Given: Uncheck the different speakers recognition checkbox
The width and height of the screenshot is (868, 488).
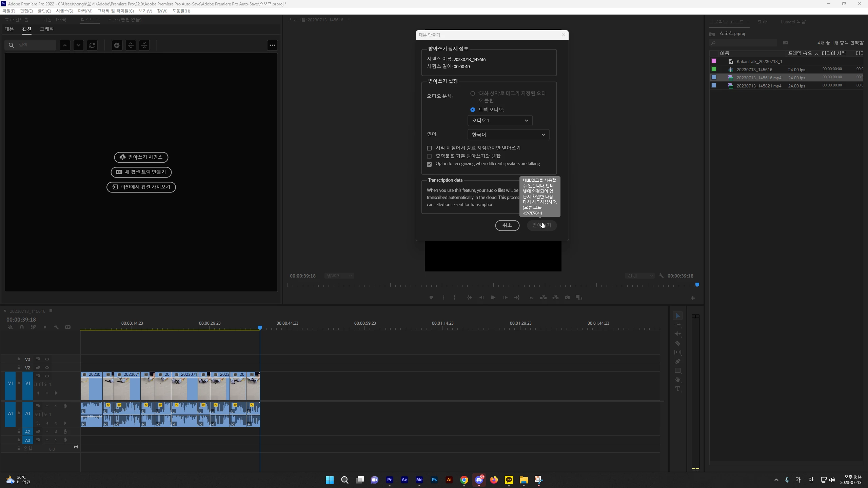Looking at the screenshot, I should click(429, 164).
